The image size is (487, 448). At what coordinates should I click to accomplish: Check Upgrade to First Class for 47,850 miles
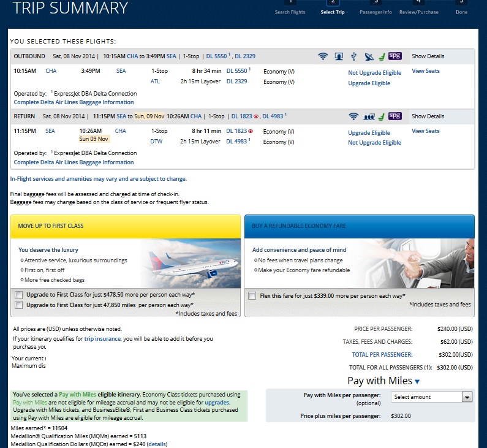[x=20, y=305]
